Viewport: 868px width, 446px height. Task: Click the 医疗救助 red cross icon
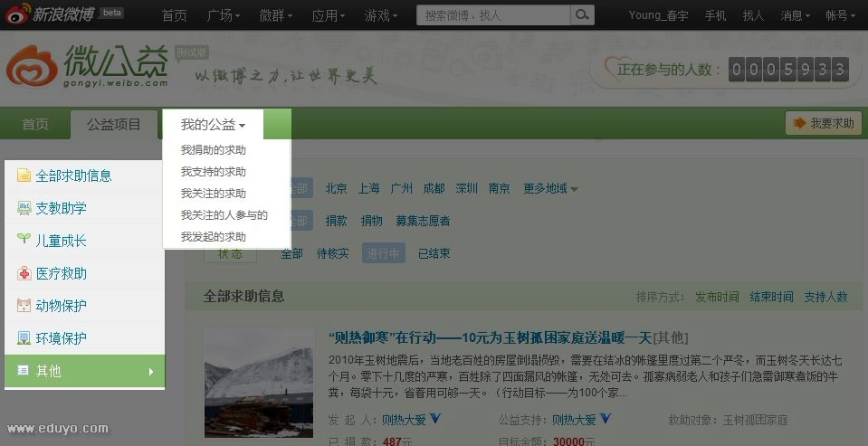24,273
